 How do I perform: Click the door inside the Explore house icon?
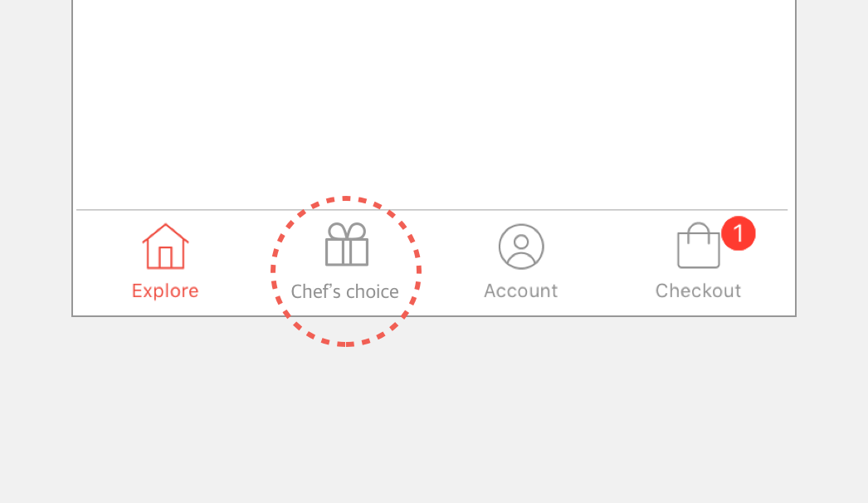[165, 257]
